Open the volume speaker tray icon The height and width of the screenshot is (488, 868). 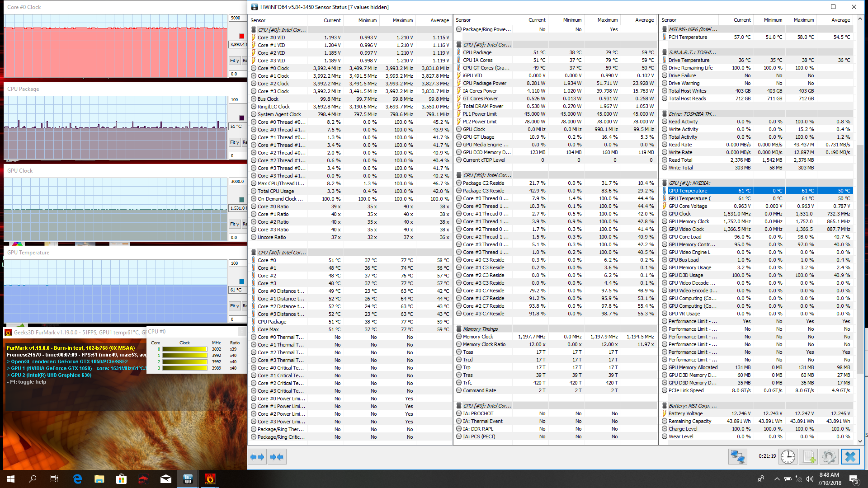pyautogui.click(x=810, y=479)
